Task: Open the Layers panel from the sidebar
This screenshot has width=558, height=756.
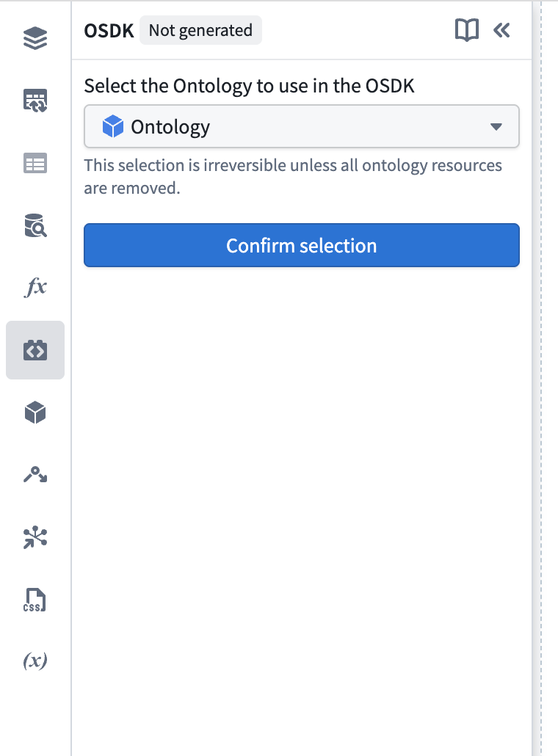Action: pos(35,38)
